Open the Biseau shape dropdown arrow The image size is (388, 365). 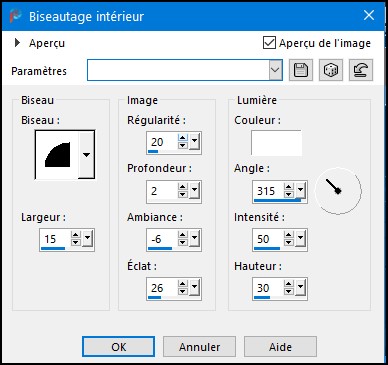[87, 155]
